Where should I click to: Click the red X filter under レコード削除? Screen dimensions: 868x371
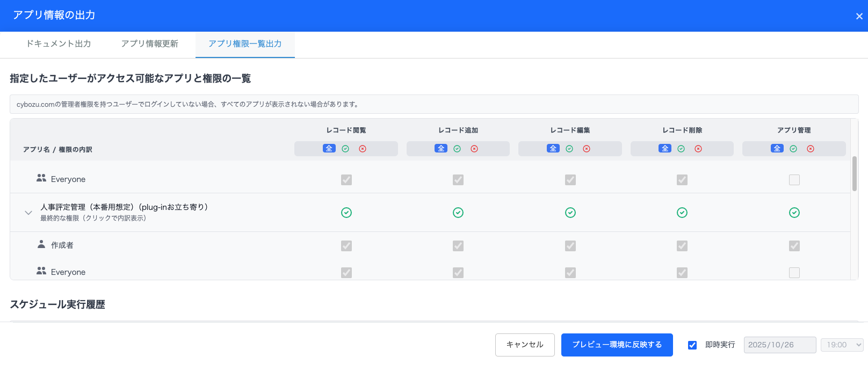pyautogui.click(x=698, y=149)
